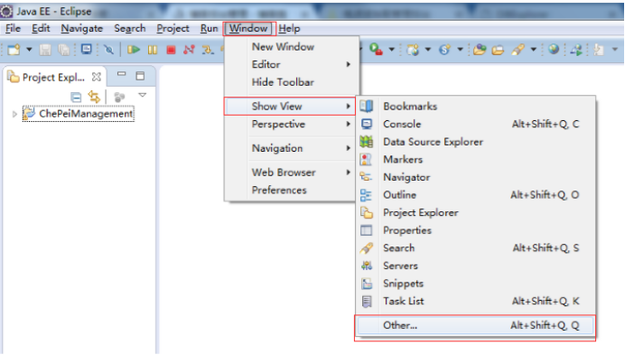Click the blue S new servlet icon
The height and width of the screenshot is (364, 625).
click(x=444, y=50)
